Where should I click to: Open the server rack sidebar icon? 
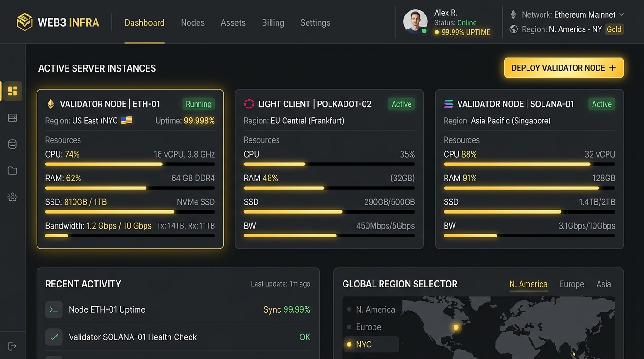pyautogui.click(x=13, y=118)
